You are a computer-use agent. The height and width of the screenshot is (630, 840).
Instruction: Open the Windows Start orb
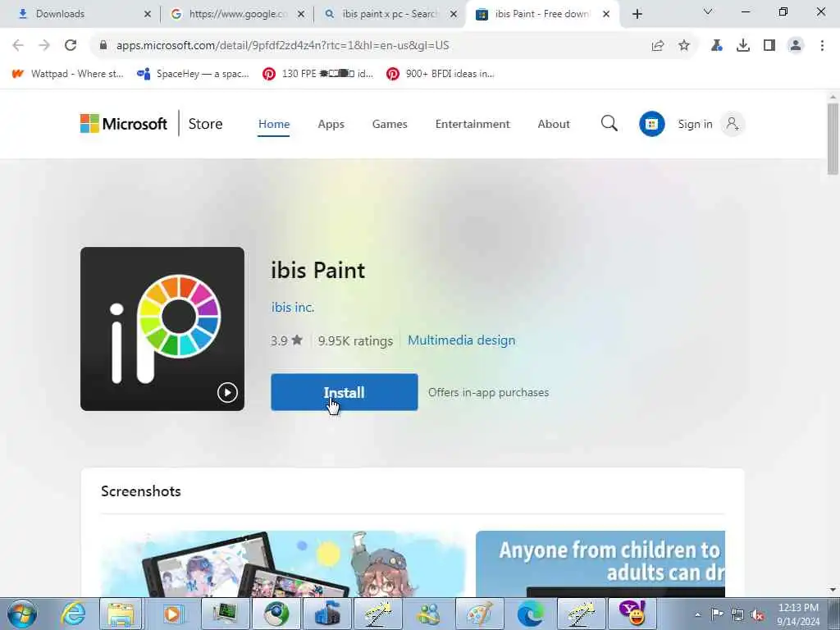point(22,614)
